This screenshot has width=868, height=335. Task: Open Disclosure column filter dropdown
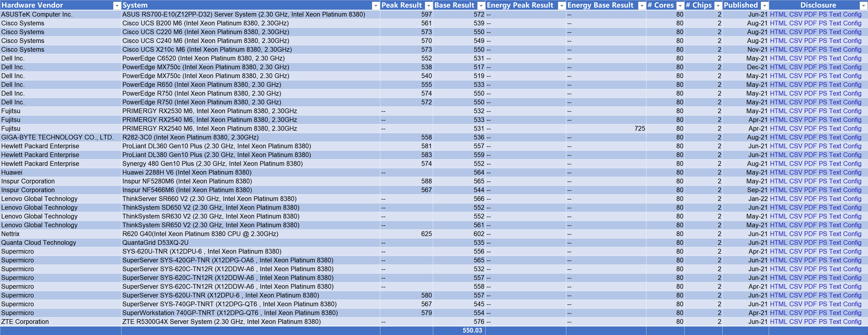point(864,5)
